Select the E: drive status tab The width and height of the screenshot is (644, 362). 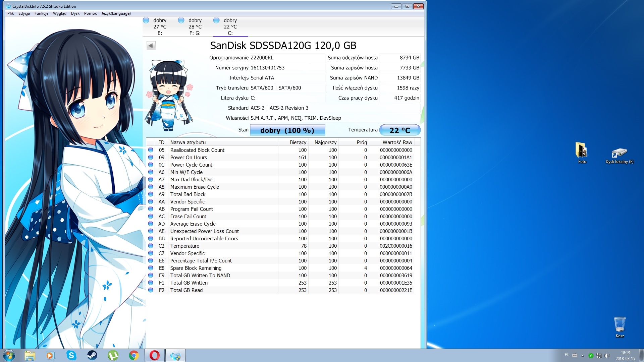tap(160, 26)
